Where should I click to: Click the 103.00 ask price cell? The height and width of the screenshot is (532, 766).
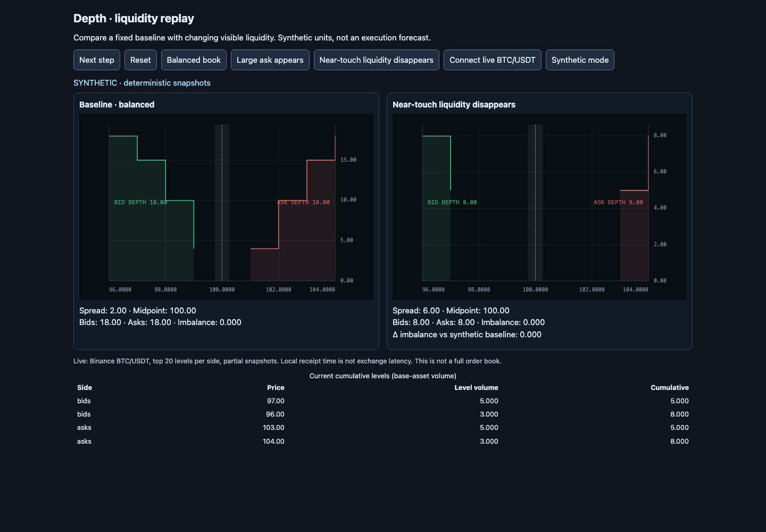coord(273,428)
